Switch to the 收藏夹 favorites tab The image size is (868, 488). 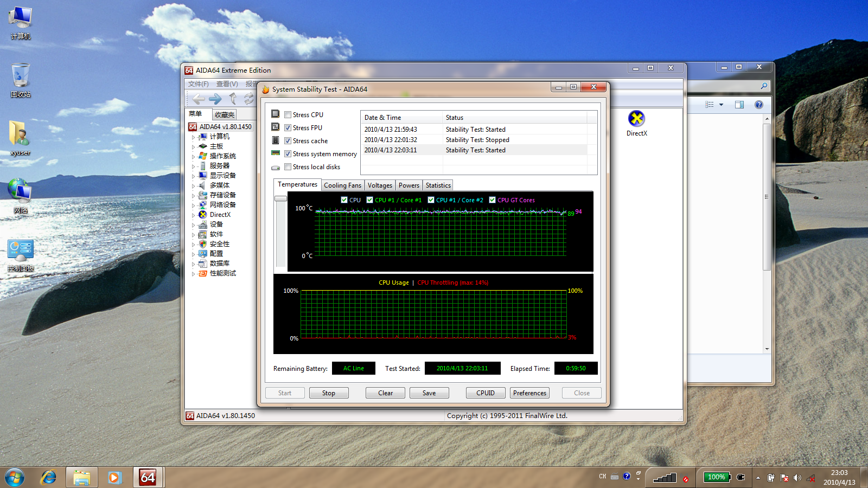tap(224, 115)
